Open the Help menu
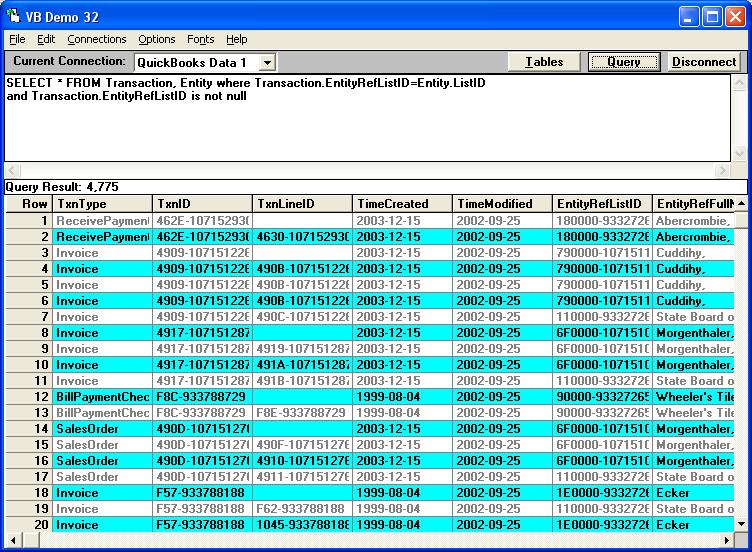Image resolution: width=752 pixels, height=552 pixels. tap(237, 39)
